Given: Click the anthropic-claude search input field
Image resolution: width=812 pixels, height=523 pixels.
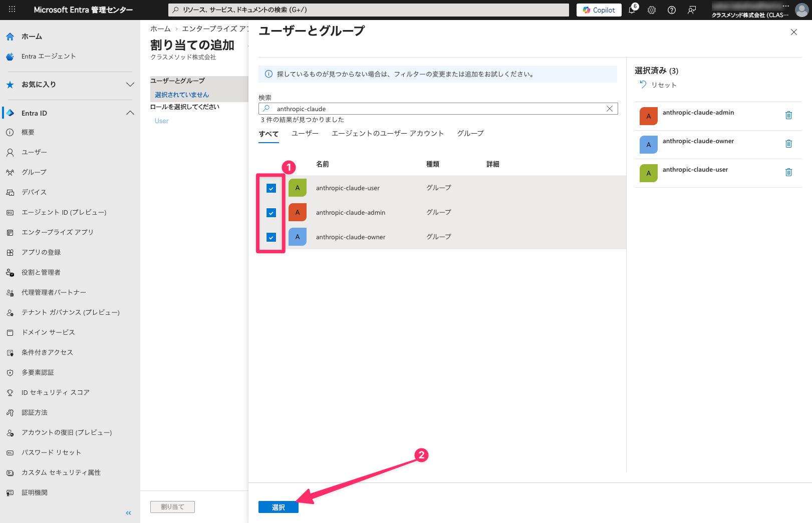Looking at the screenshot, I should pyautogui.click(x=436, y=109).
